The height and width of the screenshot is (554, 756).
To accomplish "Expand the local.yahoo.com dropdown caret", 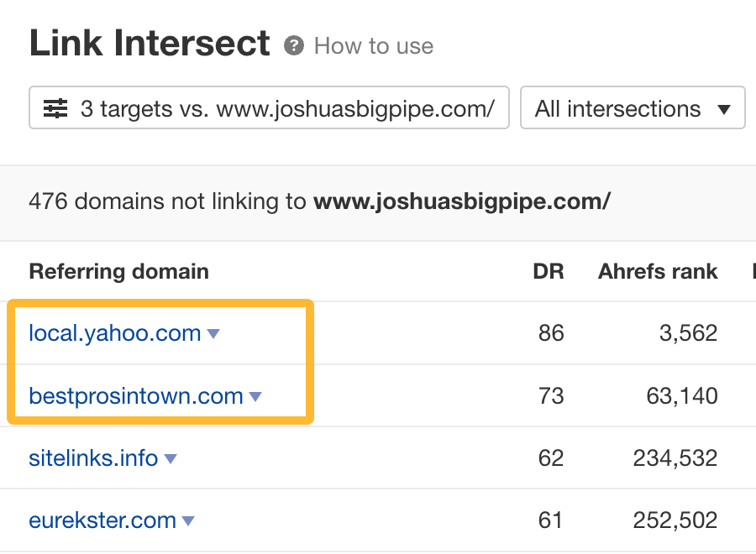I will (x=213, y=333).
